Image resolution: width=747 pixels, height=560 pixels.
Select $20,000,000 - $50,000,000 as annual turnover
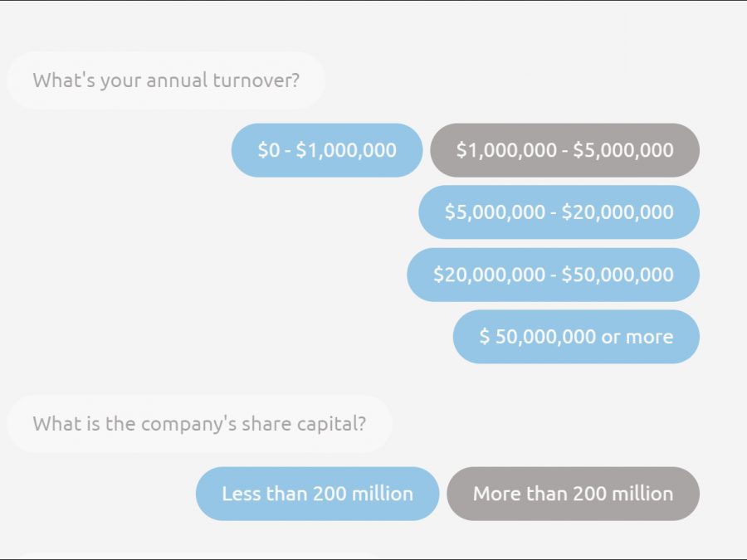(553, 275)
